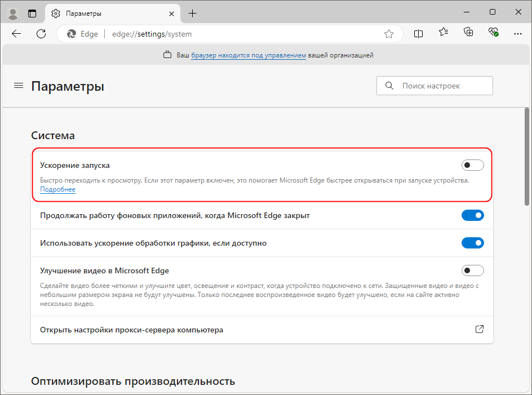
Task: Open the Collections icon
Action: (468, 32)
